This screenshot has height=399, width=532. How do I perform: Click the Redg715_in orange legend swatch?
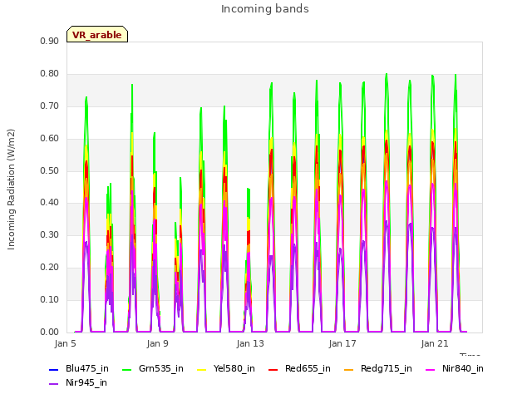[x=349, y=369]
